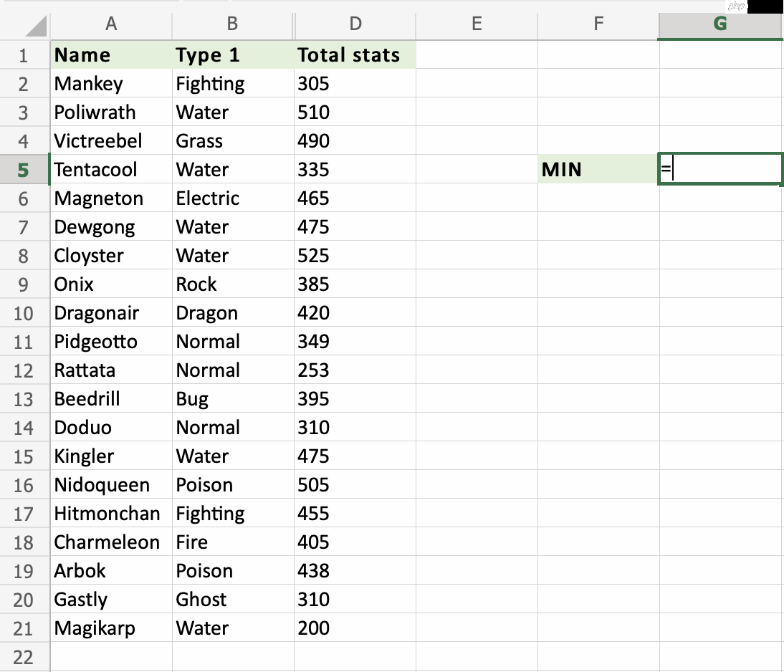Click the total stats value 395
Image resolution: width=784 pixels, height=672 pixels.
click(355, 398)
